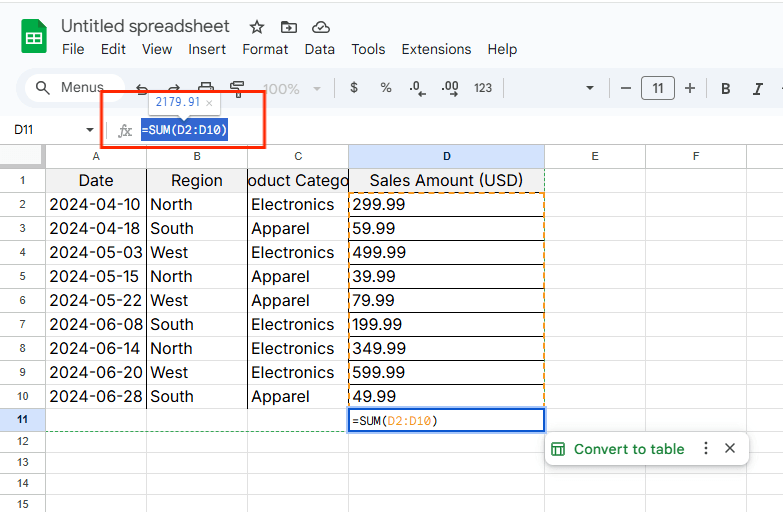Click the font size input field
This screenshot has height=512, width=783.
click(657, 88)
